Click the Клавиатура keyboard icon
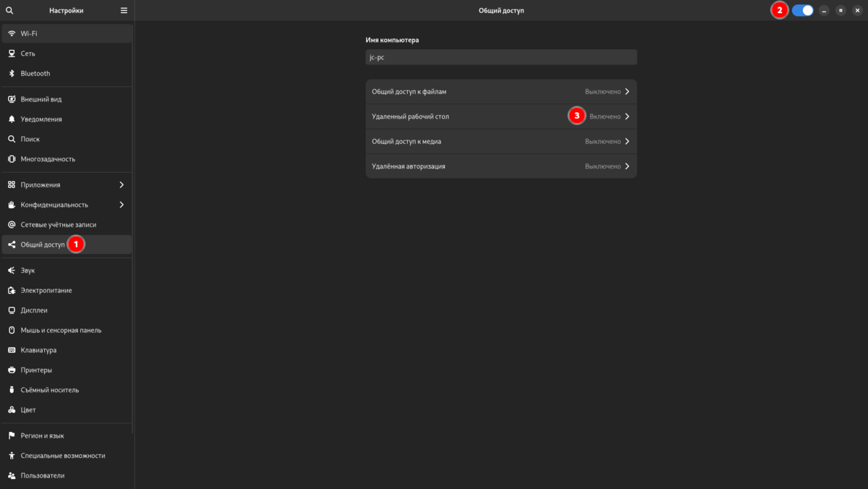Image resolution: width=868 pixels, height=489 pixels. 12,350
